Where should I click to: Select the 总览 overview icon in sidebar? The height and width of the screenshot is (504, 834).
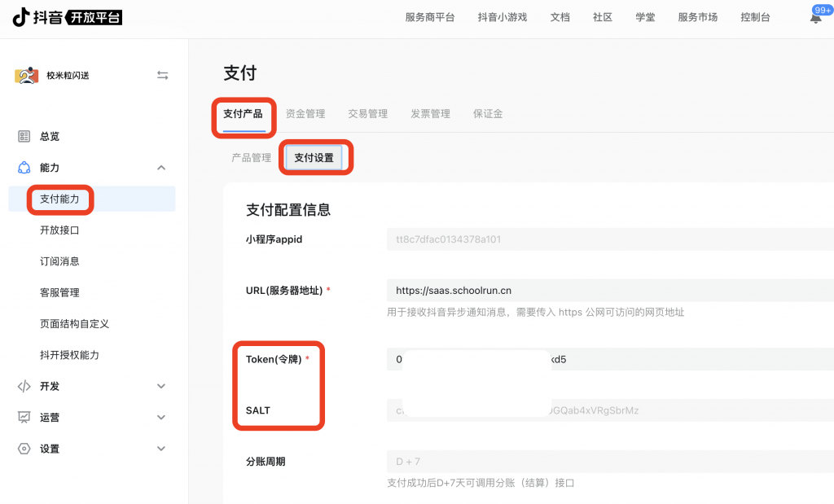click(x=23, y=136)
